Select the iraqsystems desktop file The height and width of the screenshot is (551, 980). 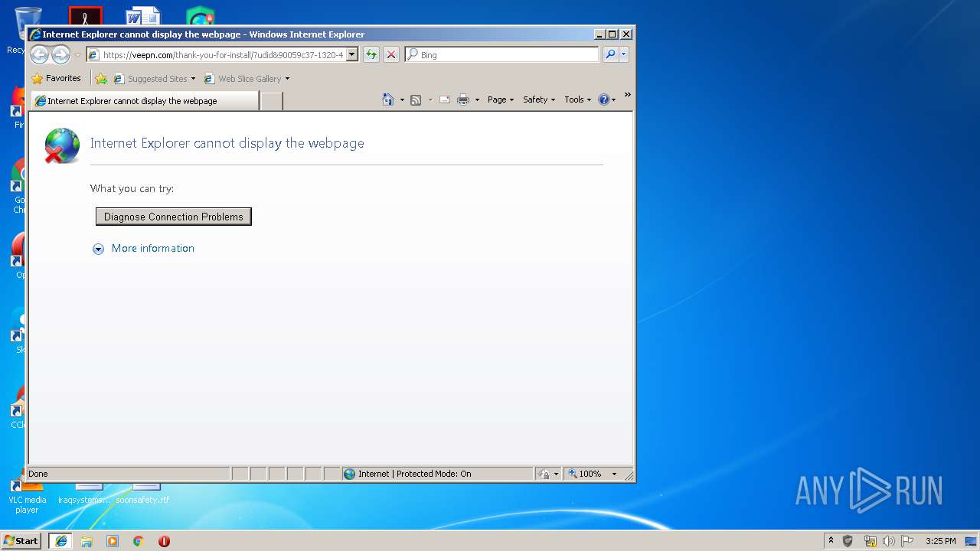(x=85, y=494)
